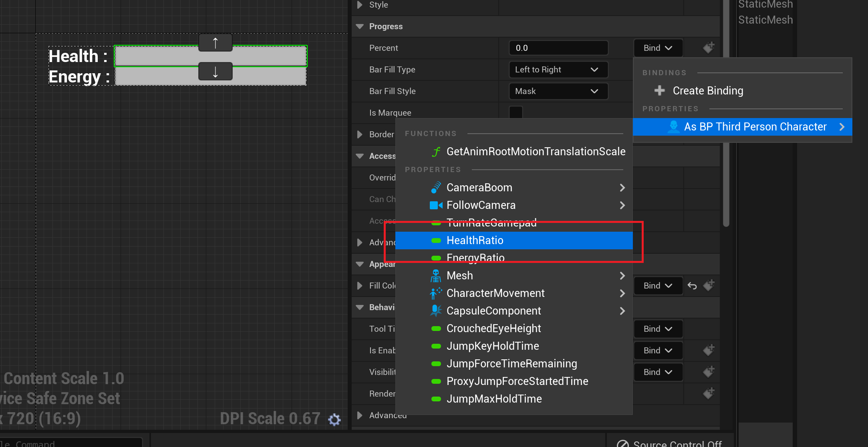Open the Percent Bind dropdown button

tap(658, 48)
